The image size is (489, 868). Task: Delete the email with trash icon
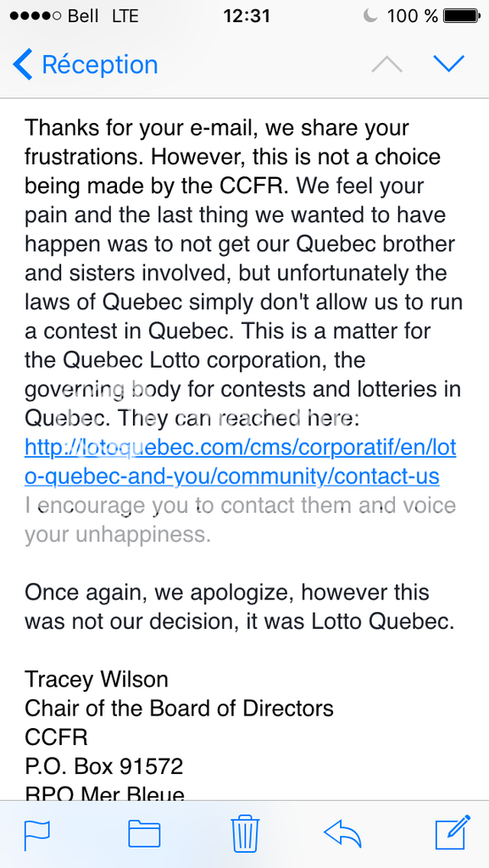coord(245,833)
